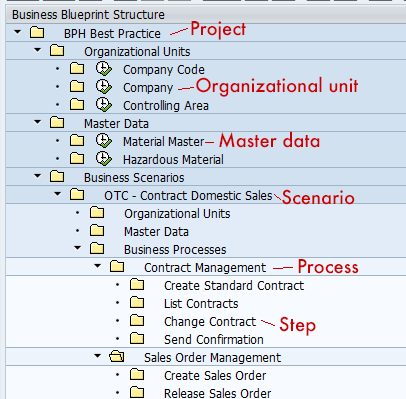406x399 pixels.
Task: Click the status icon next to Material Master
Action: coord(104,141)
